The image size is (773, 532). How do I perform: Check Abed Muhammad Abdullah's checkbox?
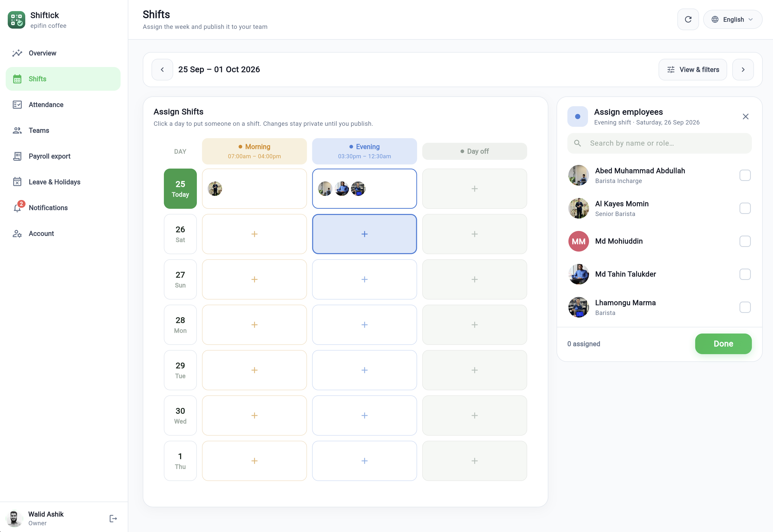pos(745,175)
